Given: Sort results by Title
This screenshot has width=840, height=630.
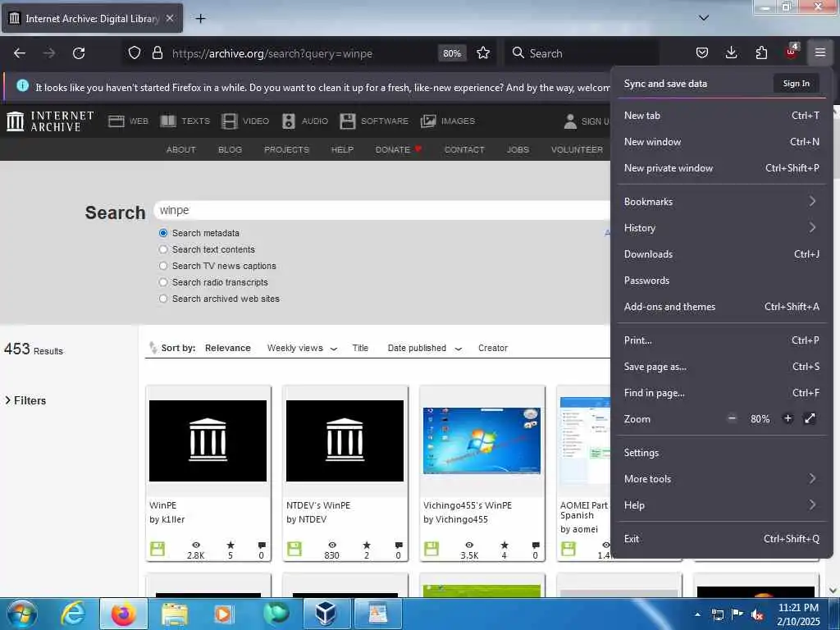Looking at the screenshot, I should coord(361,348).
